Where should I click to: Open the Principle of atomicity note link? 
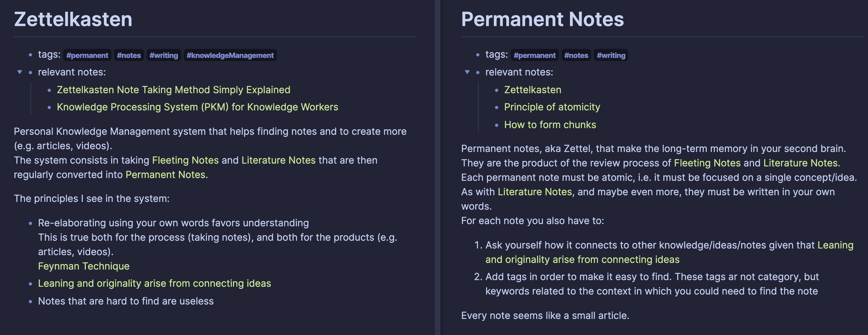[x=552, y=107]
